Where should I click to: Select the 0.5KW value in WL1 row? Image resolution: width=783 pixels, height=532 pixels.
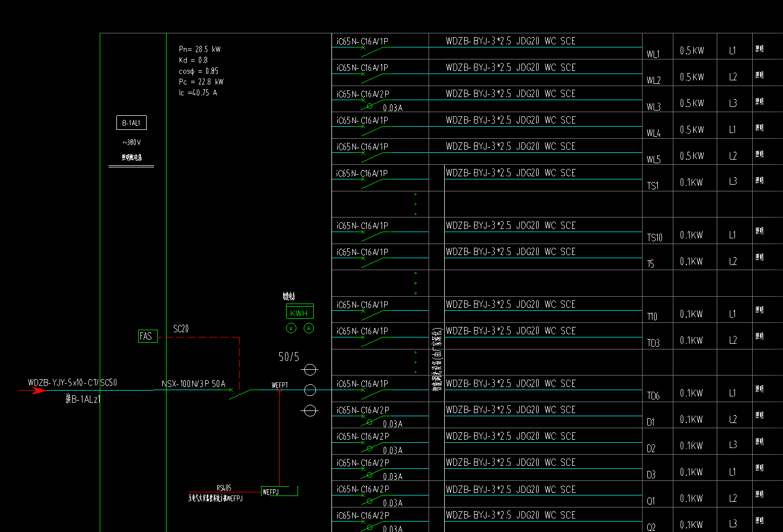coord(692,51)
